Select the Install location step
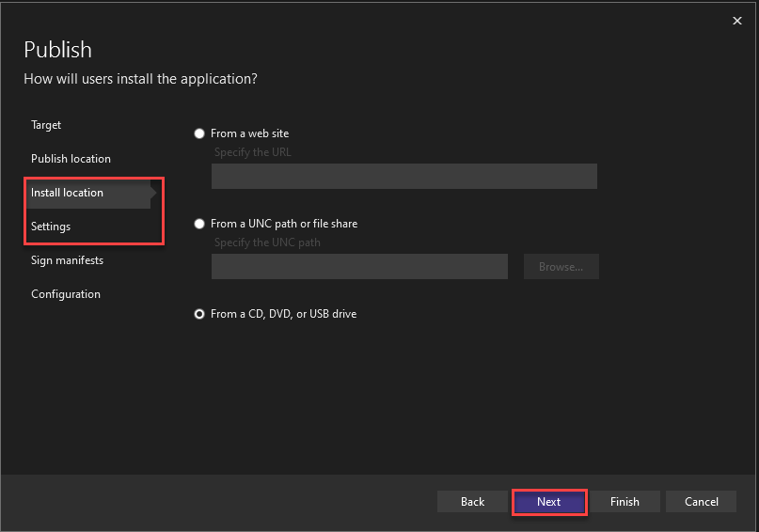 point(67,193)
